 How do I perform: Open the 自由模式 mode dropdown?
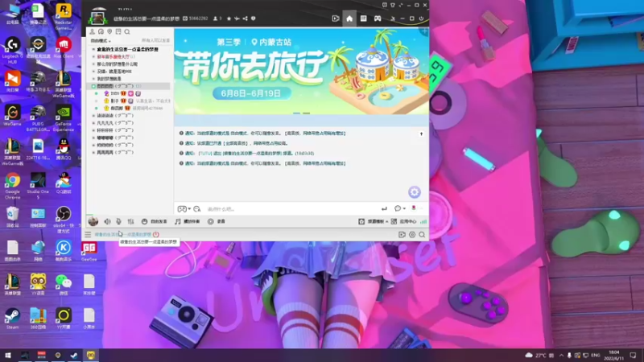coord(101,41)
